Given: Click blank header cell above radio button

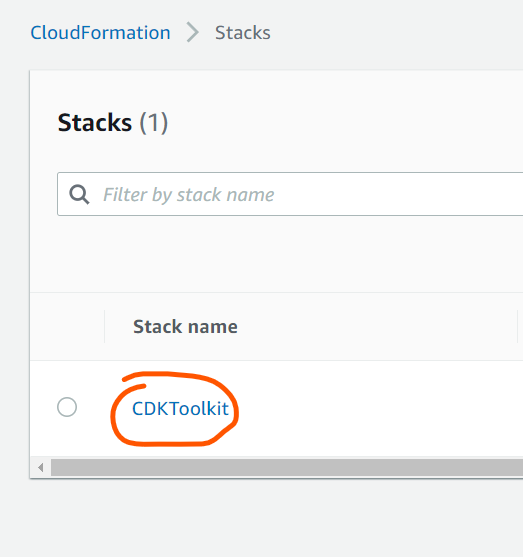Looking at the screenshot, I should 67,326.
